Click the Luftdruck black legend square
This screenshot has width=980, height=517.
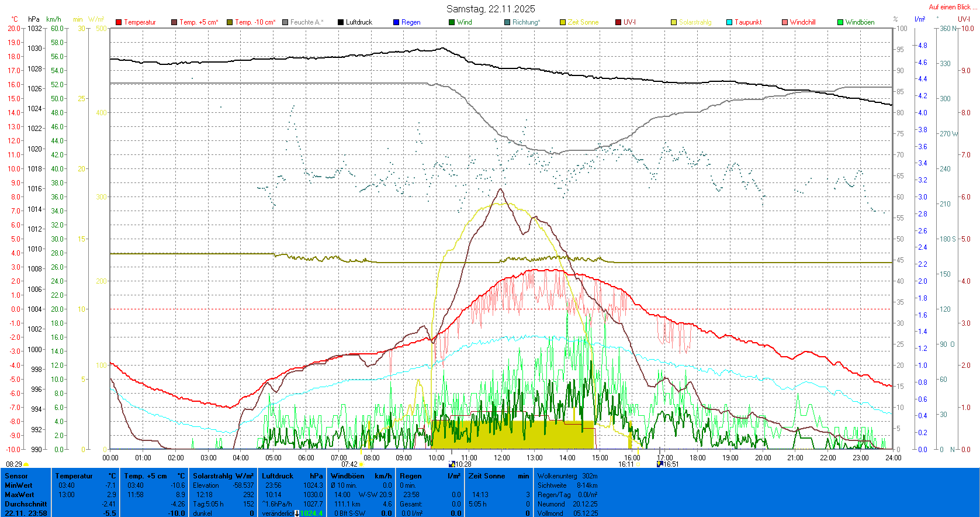(x=341, y=22)
